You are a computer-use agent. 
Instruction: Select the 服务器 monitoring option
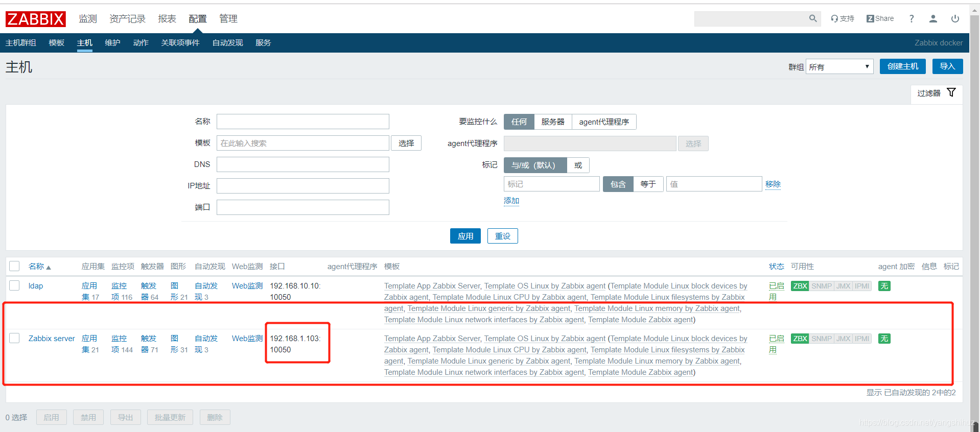pyautogui.click(x=553, y=122)
